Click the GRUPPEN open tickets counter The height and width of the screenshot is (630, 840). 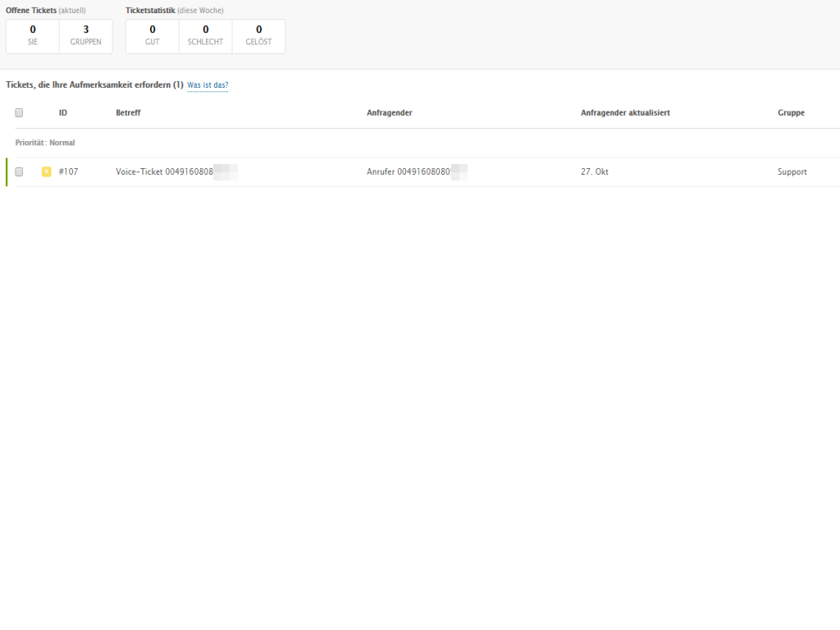(85, 35)
